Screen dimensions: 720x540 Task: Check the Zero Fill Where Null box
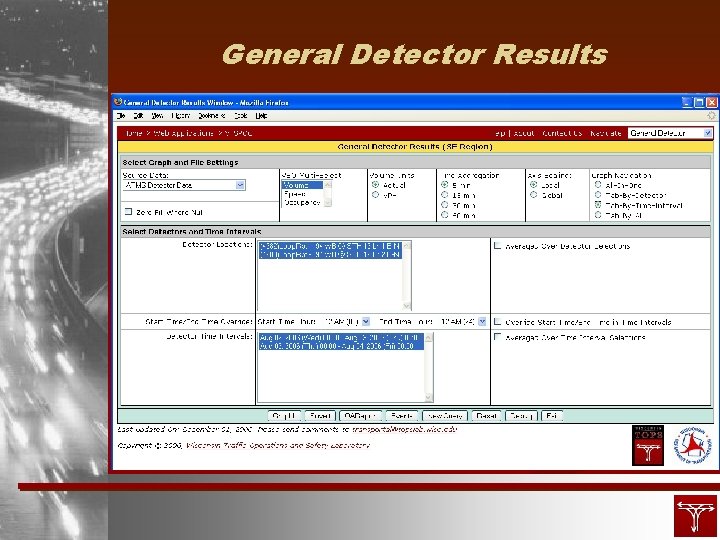pos(129,212)
